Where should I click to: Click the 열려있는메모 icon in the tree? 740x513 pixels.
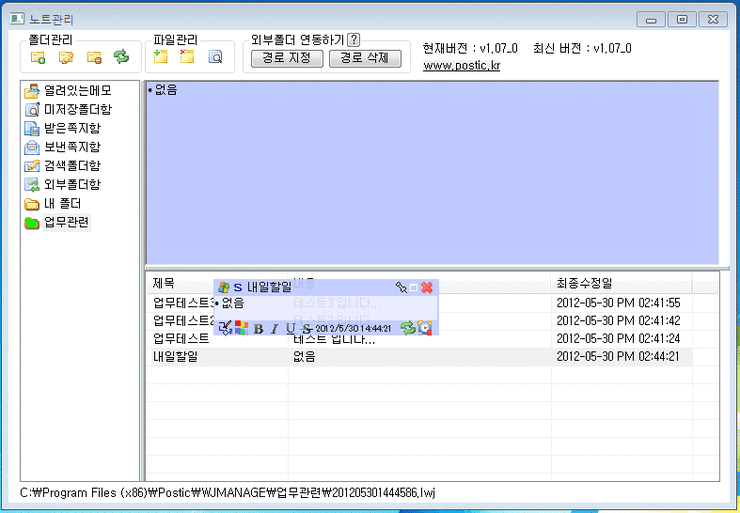(x=32, y=91)
